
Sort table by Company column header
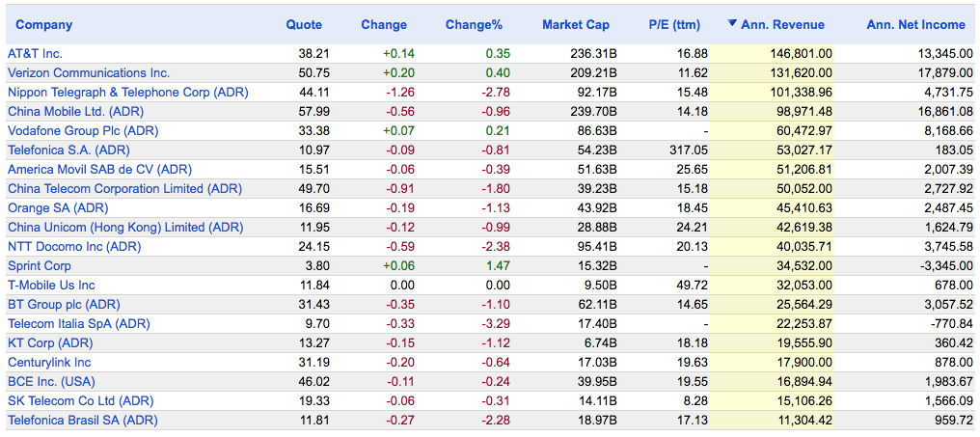click(43, 25)
